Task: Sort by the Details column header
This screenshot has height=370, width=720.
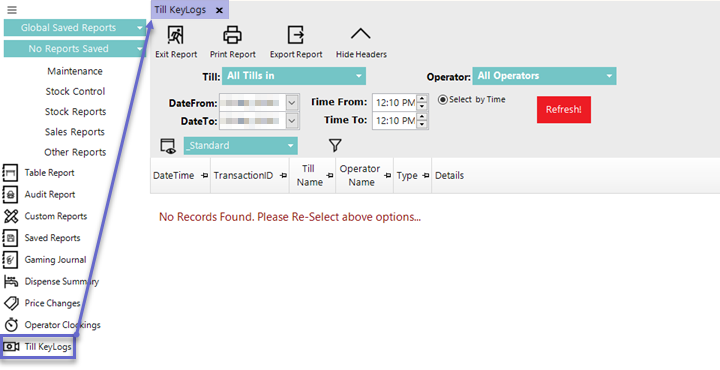Action: click(x=449, y=175)
